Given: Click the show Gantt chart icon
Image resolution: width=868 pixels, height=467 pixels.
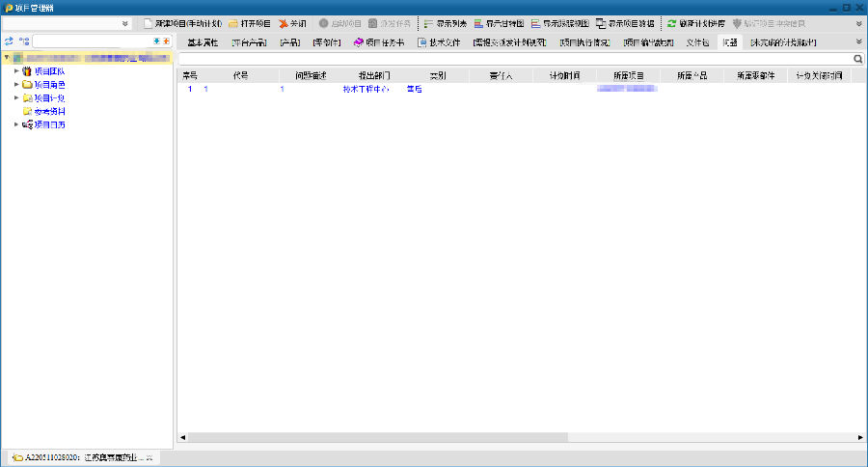Looking at the screenshot, I should (x=478, y=24).
